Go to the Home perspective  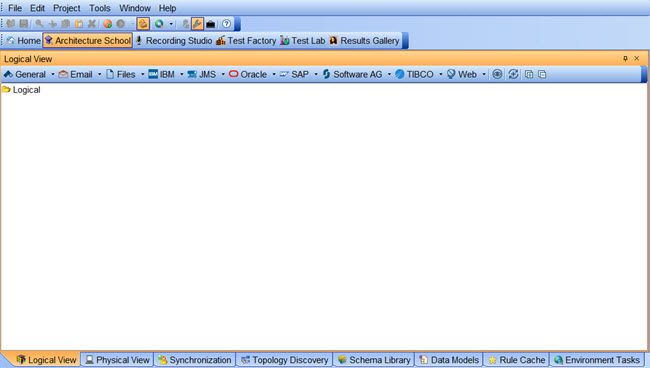coord(24,41)
